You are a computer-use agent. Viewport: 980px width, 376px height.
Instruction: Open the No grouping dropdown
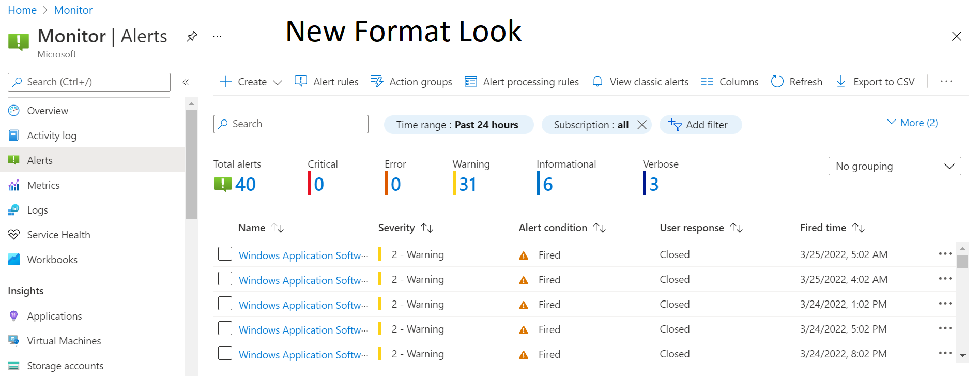pos(895,166)
